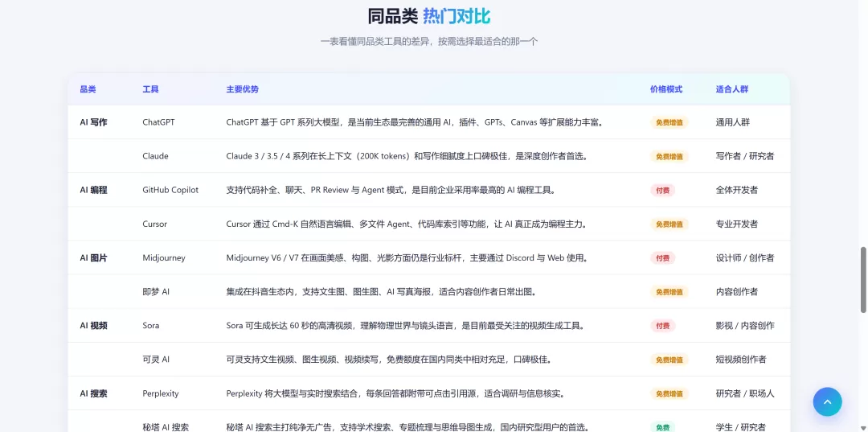Click the 写作者 / 研究者 audience cell
Viewport: 868px width, 432px height.
744,156
